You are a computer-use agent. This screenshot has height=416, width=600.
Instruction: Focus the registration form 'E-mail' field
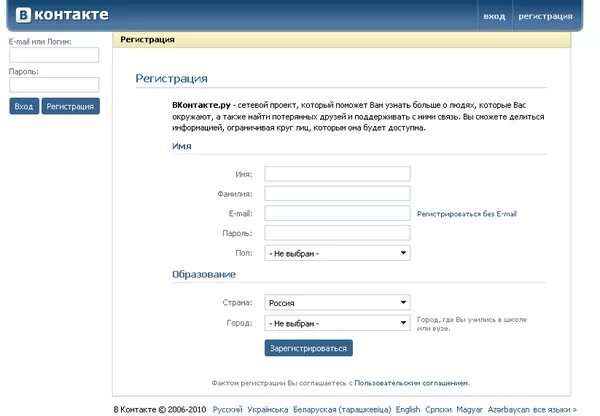pos(337,213)
